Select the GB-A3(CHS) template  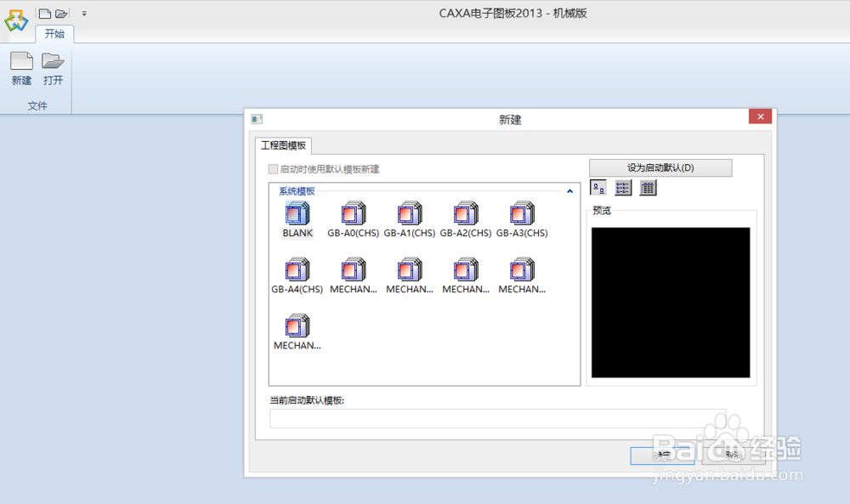(x=522, y=220)
